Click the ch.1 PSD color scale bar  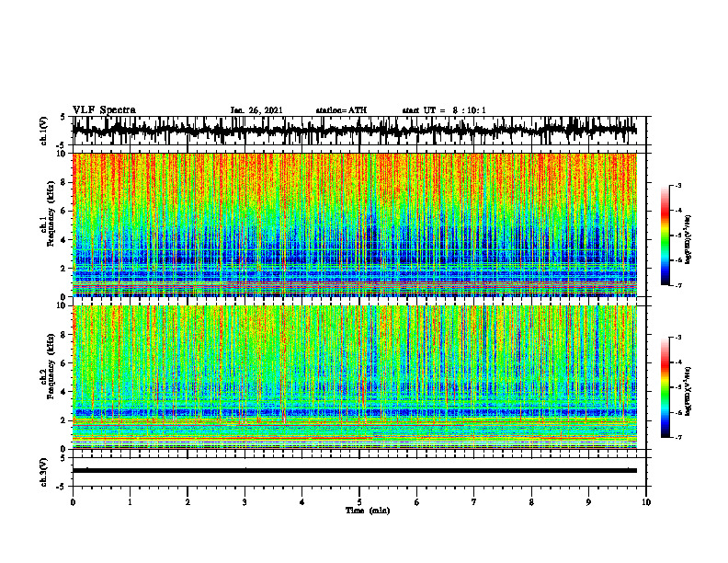(x=665, y=236)
